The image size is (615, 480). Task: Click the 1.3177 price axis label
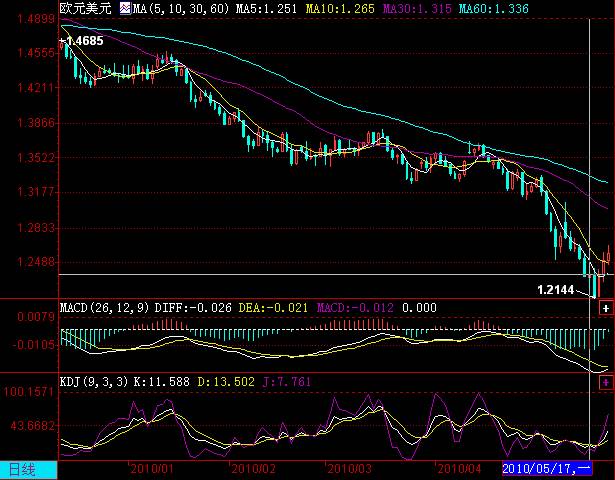(x=36, y=192)
